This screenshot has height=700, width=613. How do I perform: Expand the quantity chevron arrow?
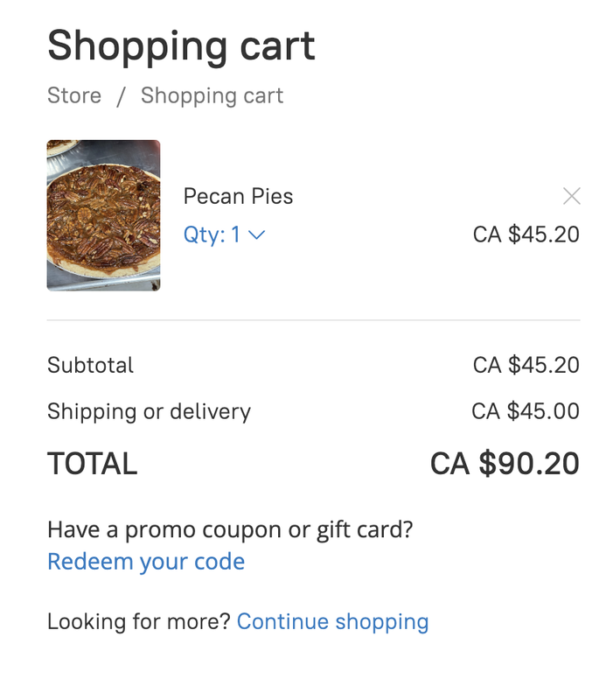(257, 234)
